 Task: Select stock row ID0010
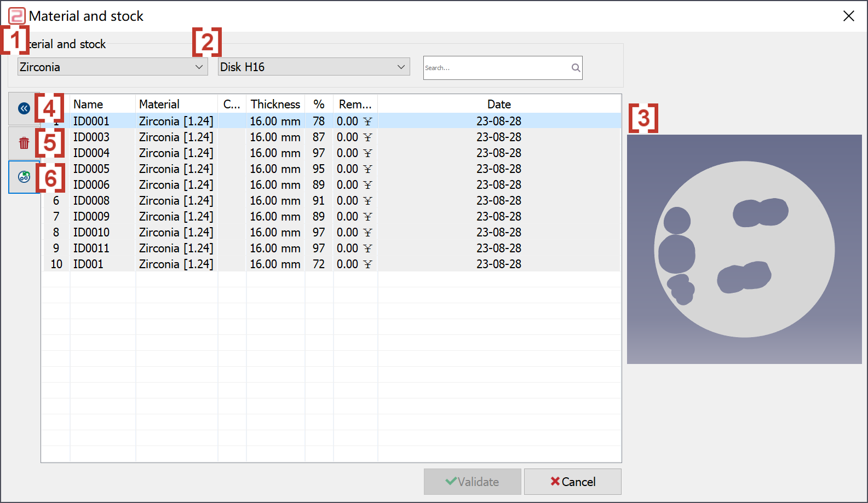(332, 232)
